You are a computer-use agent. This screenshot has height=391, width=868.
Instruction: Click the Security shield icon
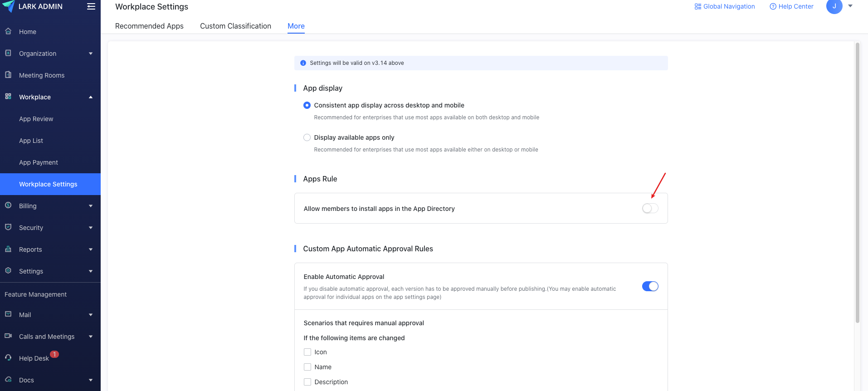8,227
